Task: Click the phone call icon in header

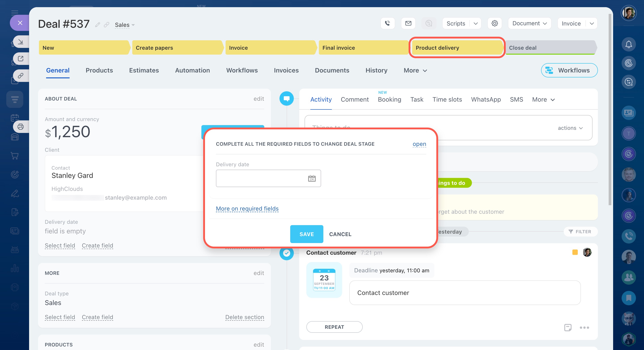Action: [x=388, y=23]
